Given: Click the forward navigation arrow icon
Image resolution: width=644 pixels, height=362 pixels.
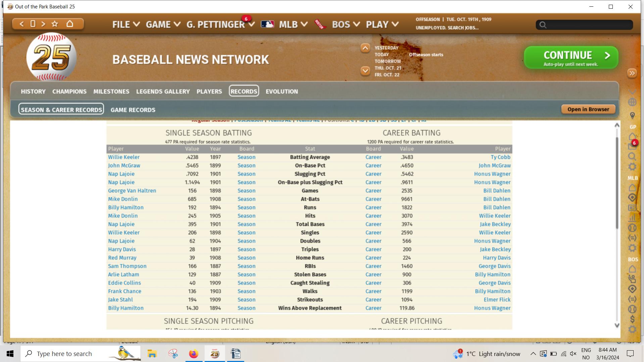Looking at the screenshot, I should (43, 24).
